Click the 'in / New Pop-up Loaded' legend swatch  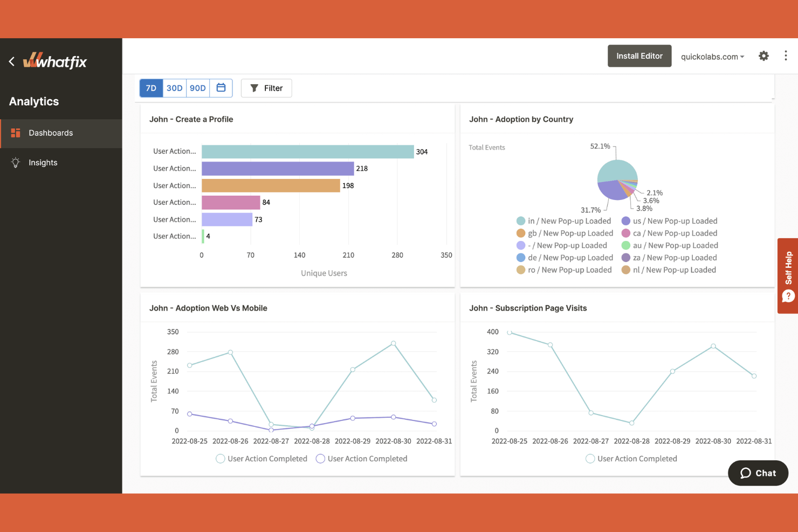click(521, 221)
